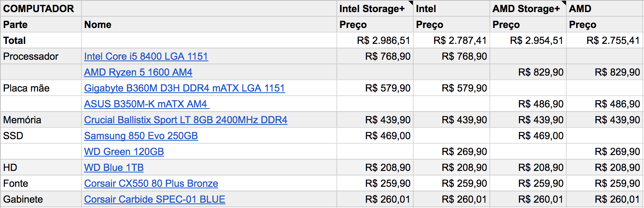Screen dimensions: 644x208
Task: Select the AMD Storage+ total R$ 2.954,51 cell
Action: pos(528,40)
